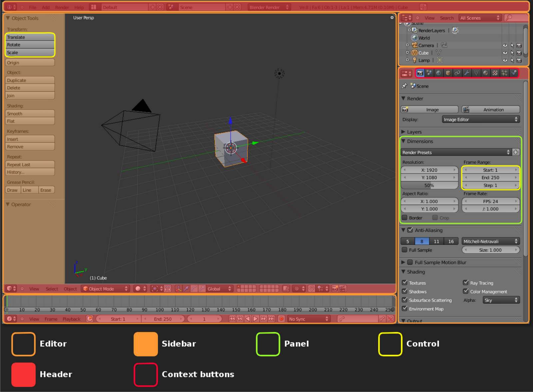The image size is (533, 392).
Task: Click the Translate button in Object Tools
Action: point(30,37)
